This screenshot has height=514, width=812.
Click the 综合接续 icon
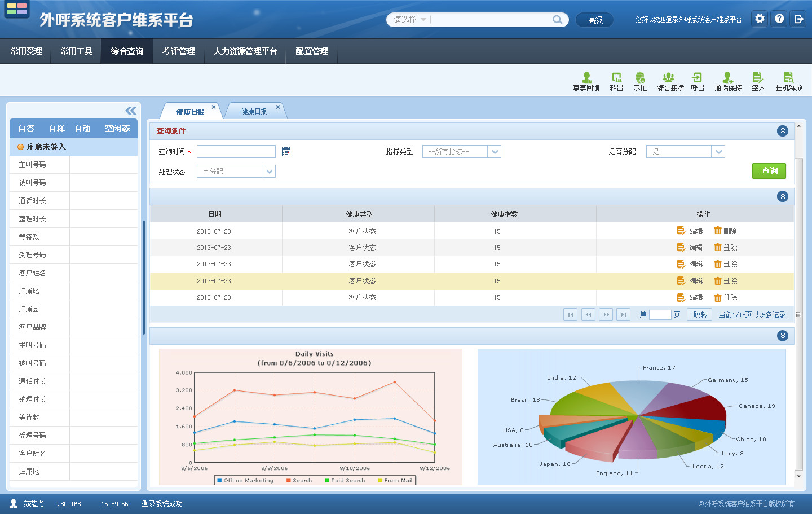[670, 81]
